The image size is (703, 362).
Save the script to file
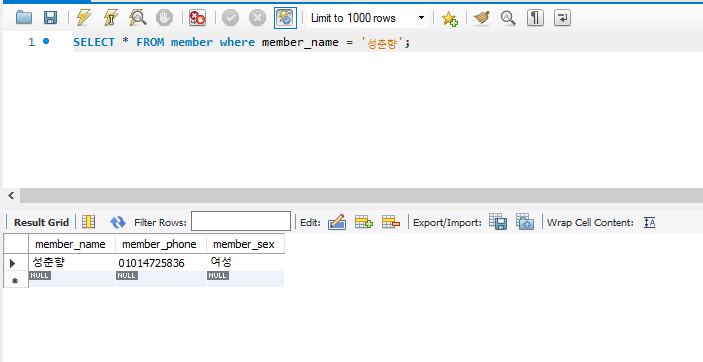(x=50, y=18)
